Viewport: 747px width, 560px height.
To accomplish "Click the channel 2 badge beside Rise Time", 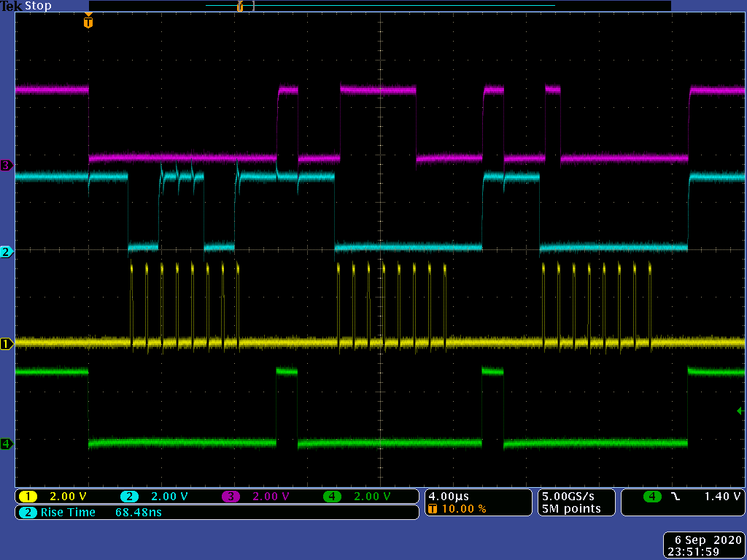I will 28,513.
